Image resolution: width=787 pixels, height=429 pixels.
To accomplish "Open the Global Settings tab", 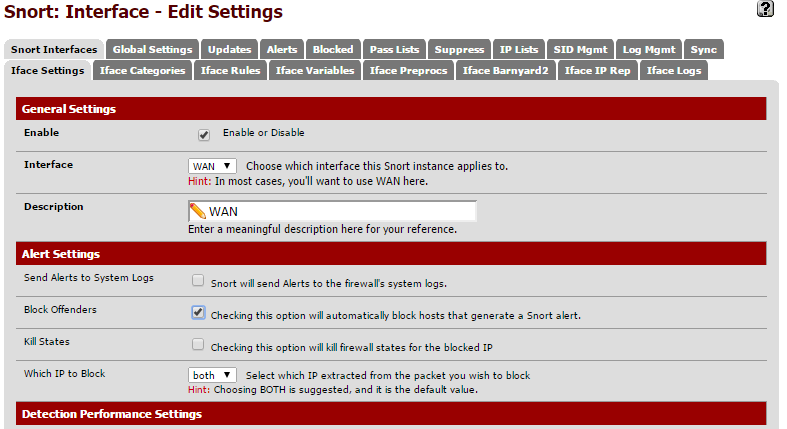I will click(x=152, y=49).
